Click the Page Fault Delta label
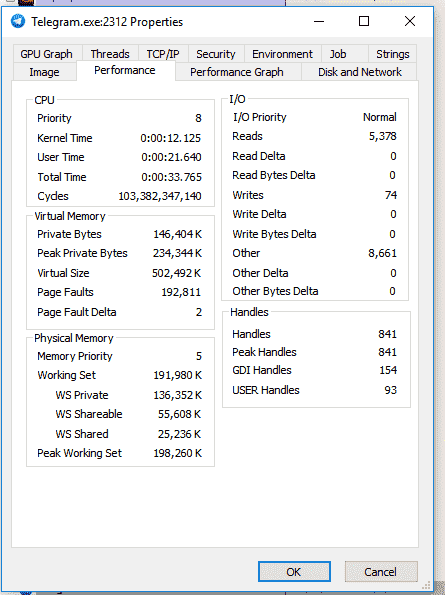The image size is (445, 595). point(77,312)
